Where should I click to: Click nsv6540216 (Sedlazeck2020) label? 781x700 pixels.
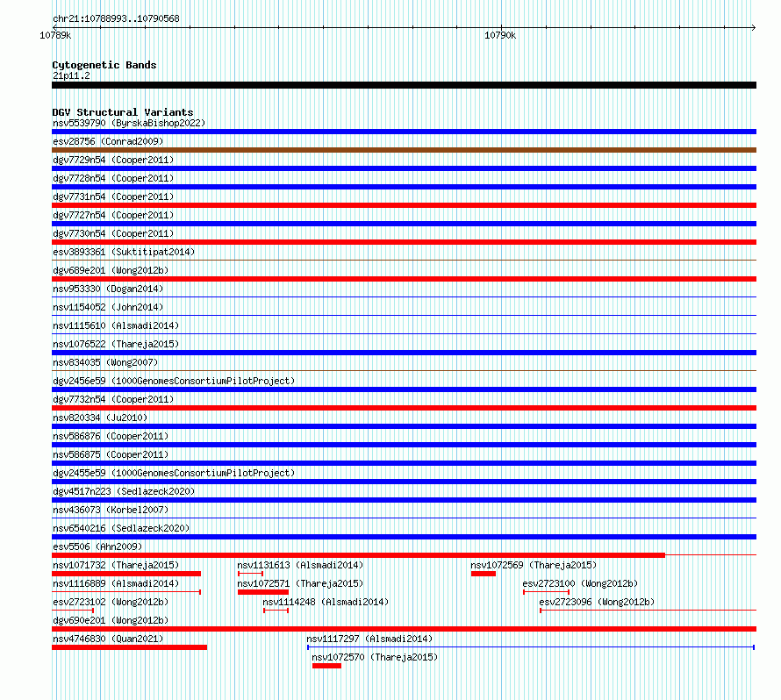pos(121,528)
